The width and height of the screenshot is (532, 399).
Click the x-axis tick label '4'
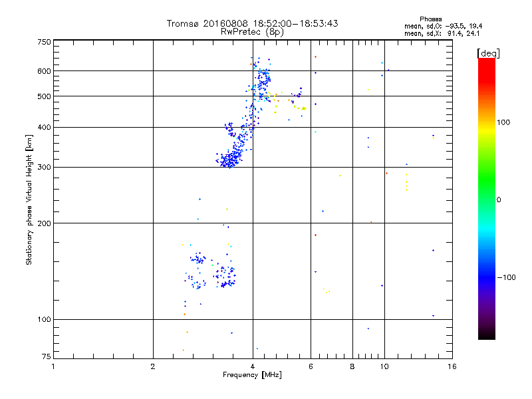tap(253, 366)
